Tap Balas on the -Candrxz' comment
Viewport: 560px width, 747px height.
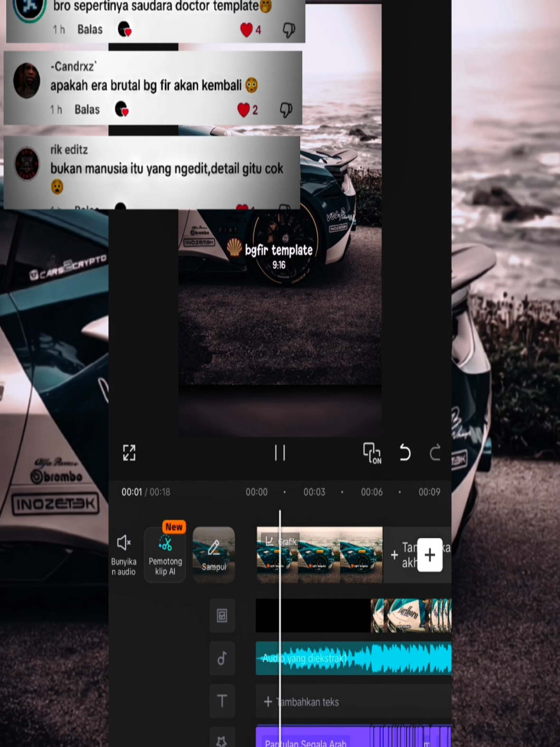(x=87, y=110)
